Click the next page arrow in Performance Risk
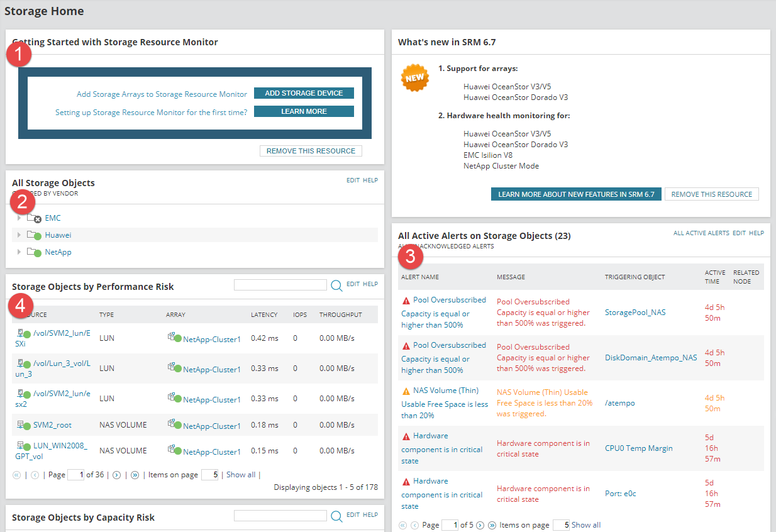The image size is (776, 532). [116, 475]
